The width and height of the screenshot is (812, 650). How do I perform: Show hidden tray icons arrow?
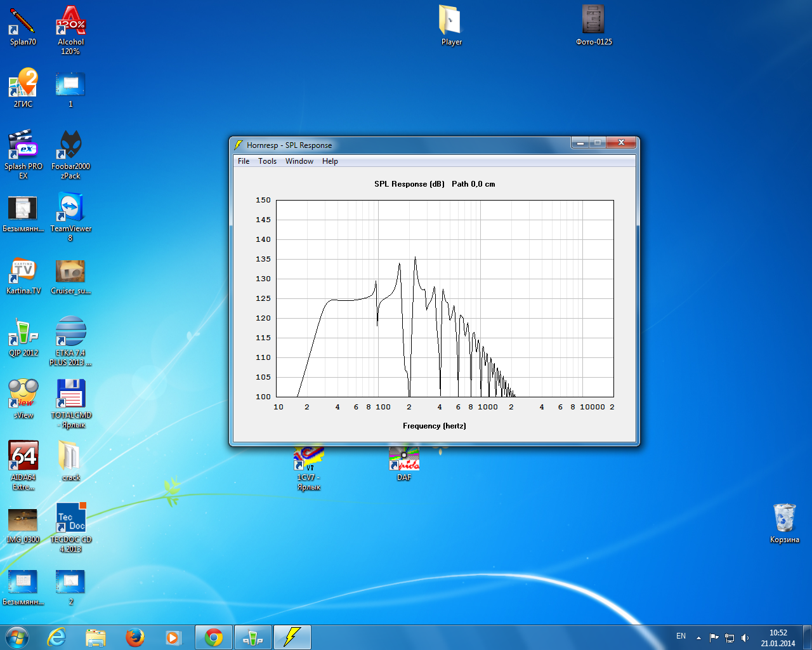click(698, 638)
